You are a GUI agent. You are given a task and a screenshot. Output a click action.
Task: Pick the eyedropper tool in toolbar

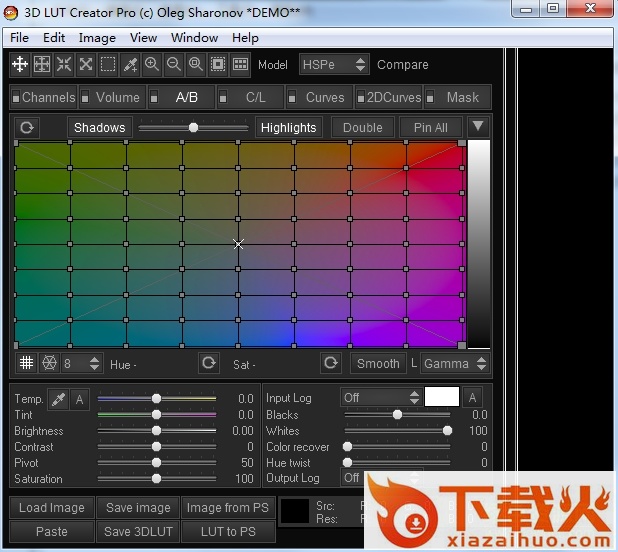130,64
